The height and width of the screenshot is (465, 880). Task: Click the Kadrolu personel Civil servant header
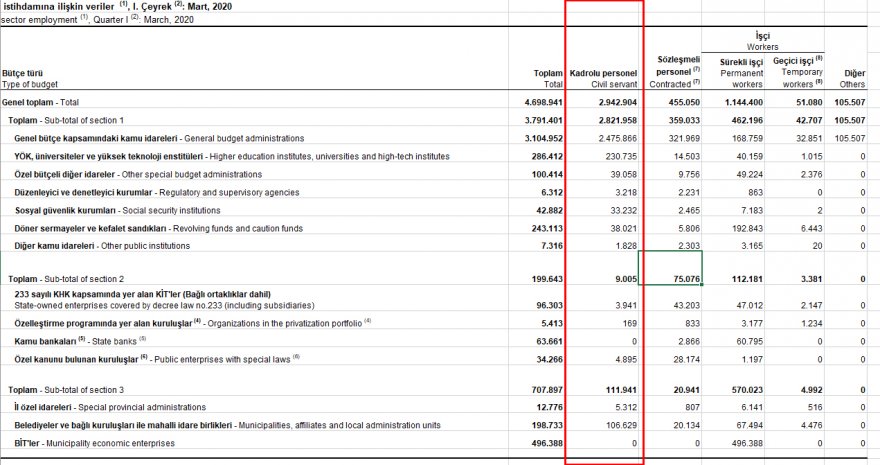click(602, 79)
